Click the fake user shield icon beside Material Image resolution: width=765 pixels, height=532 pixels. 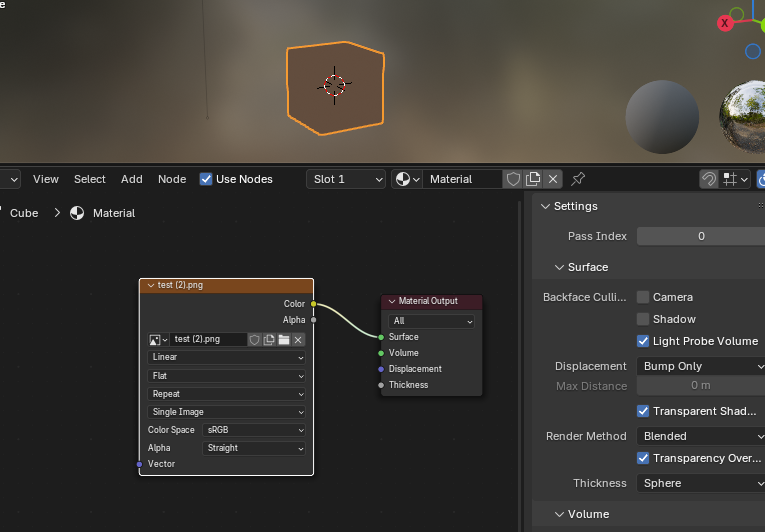[513, 179]
